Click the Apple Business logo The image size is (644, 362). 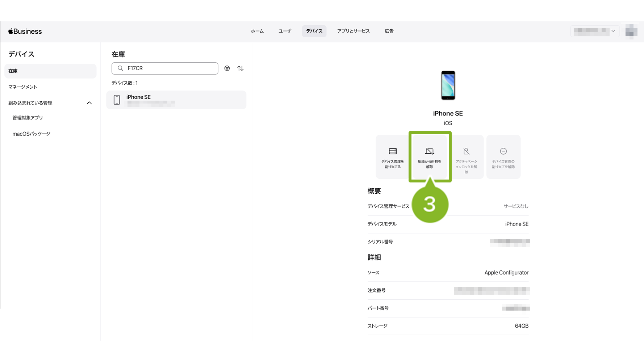[25, 31]
